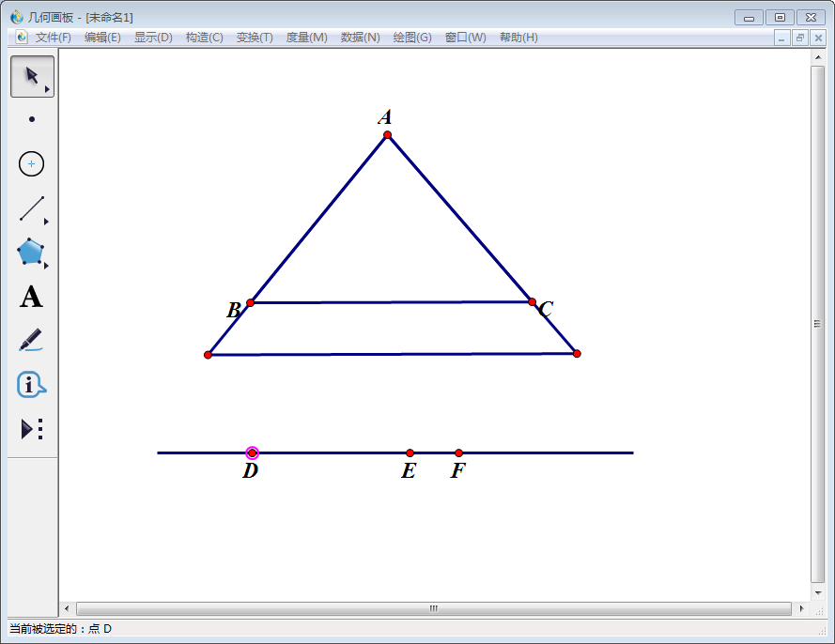Open the 编辑(E) menu

point(102,38)
